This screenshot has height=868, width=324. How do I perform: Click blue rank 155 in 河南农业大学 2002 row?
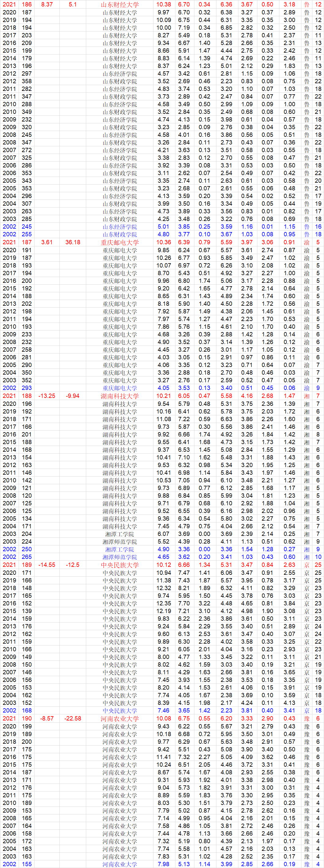(x=27, y=864)
